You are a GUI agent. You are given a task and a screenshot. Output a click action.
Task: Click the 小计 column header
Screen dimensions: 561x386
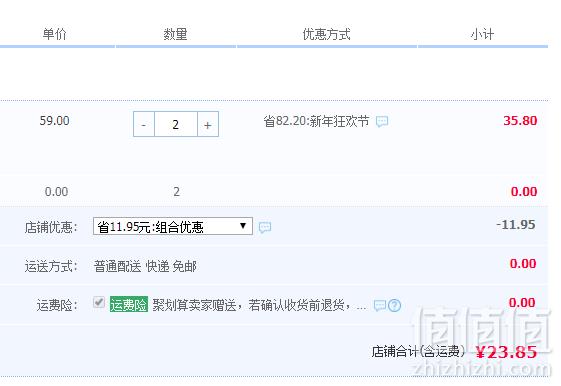(482, 34)
